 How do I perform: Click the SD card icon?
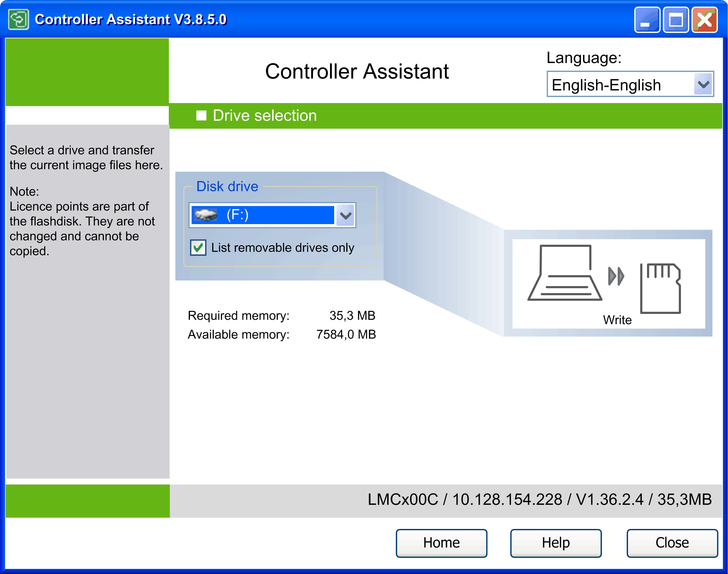[x=660, y=288]
